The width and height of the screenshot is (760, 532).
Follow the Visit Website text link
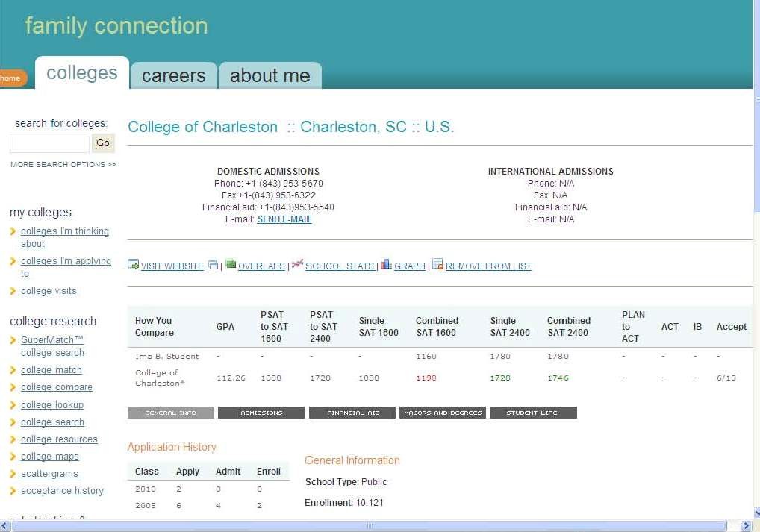(x=172, y=266)
